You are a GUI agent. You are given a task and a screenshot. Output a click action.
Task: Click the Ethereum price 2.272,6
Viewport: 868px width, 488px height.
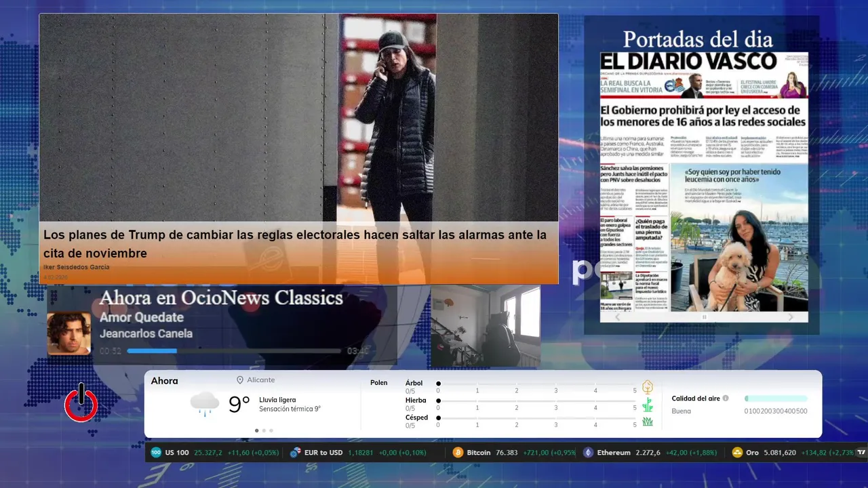648,453
